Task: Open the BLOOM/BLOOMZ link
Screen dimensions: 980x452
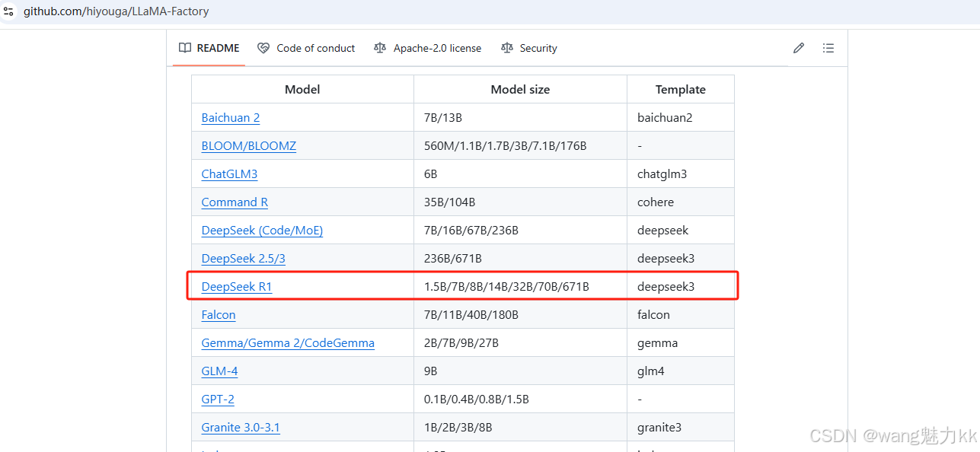Action: click(248, 146)
